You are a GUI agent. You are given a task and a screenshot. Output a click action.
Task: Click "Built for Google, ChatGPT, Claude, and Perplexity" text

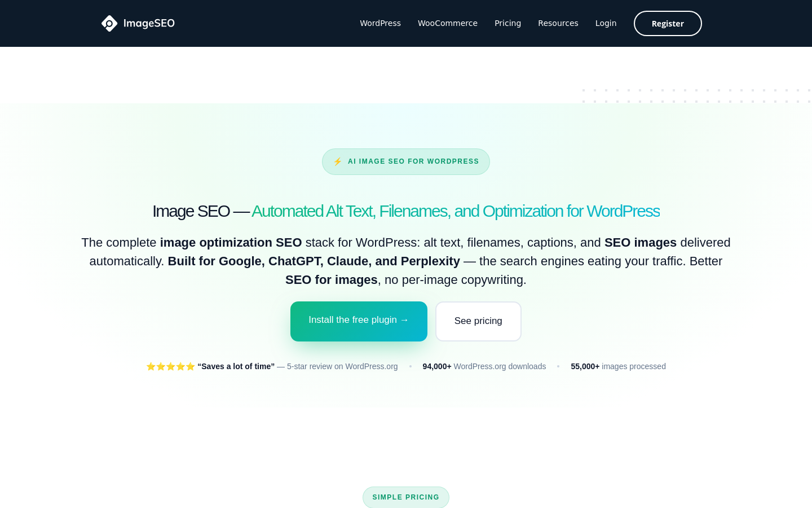pos(314,261)
